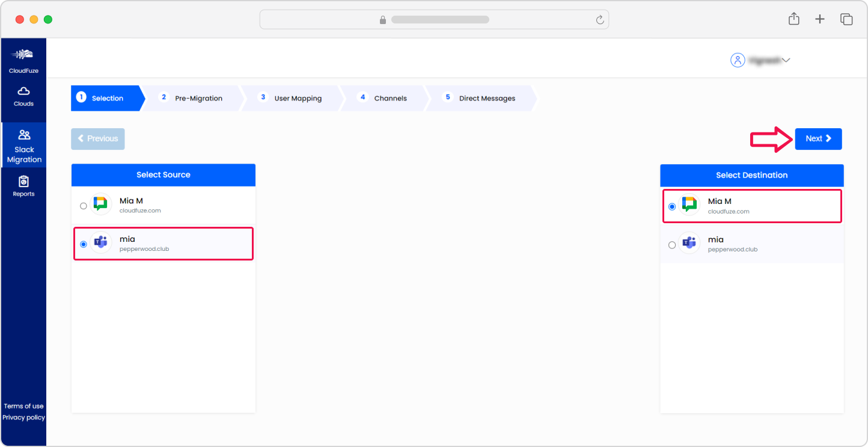The image size is (868, 447).
Task: Click the Previous button
Action: (x=98, y=138)
